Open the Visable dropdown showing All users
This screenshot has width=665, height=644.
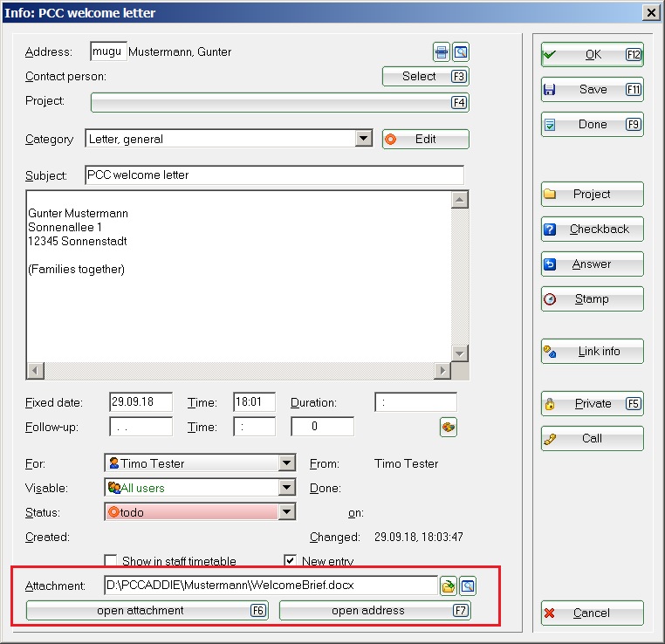click(x=286, y=488)
